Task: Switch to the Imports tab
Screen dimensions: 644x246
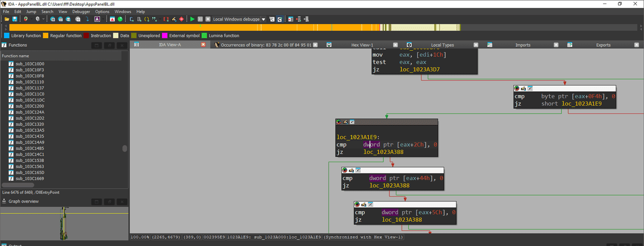Action: [523, 45]
